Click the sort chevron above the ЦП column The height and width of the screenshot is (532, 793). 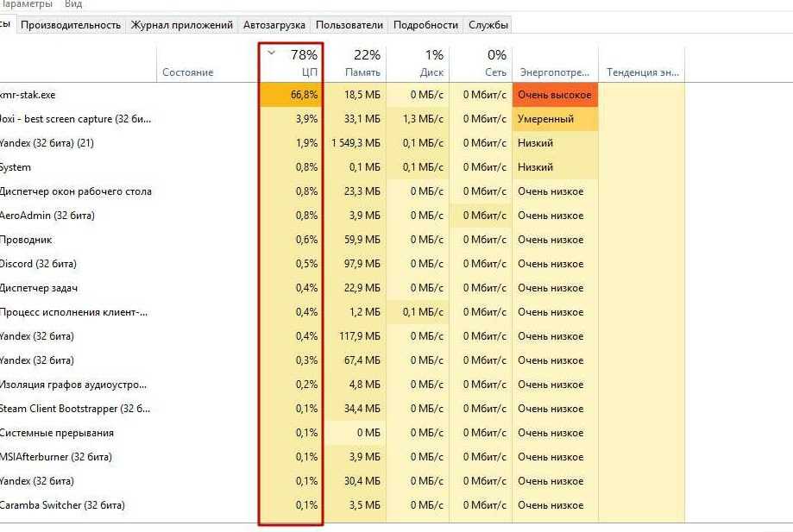tap(271, 53)
